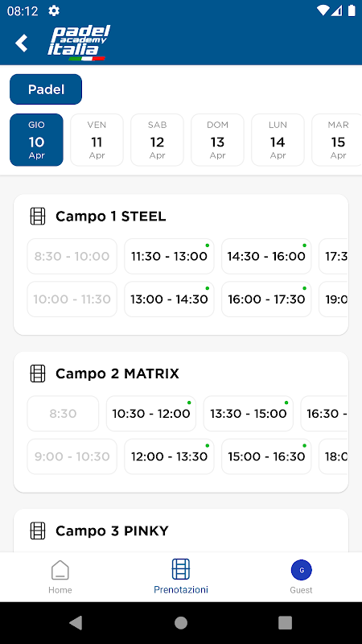This screenshot has height=644, width=362.
Task: Select Friday 11 Apr date
Action: (97, 139)
